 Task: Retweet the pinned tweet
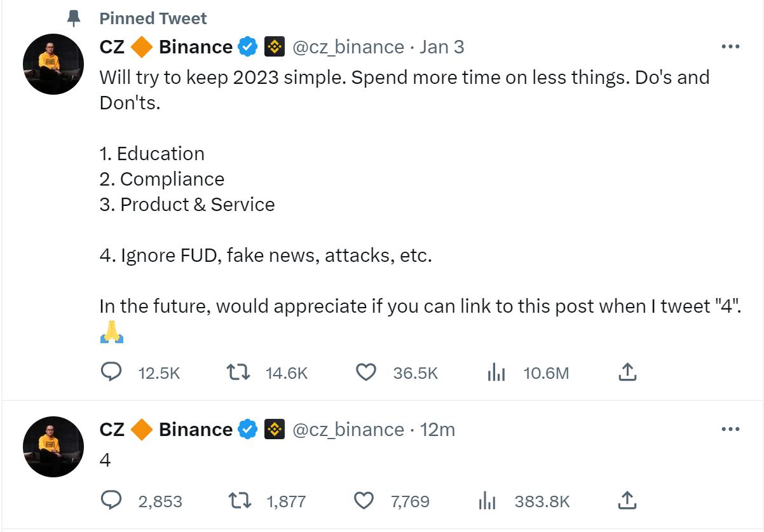(238, 373)
